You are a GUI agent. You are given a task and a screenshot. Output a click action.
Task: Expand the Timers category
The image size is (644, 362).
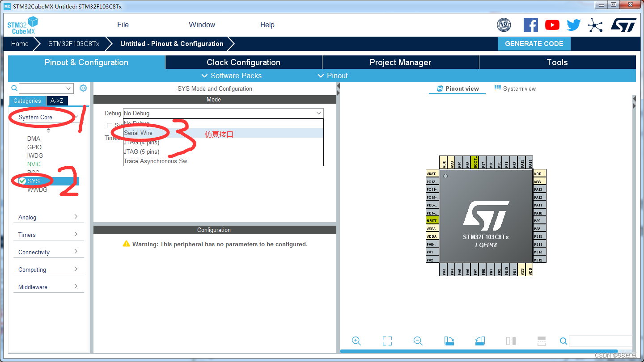[x=49, y=235]
